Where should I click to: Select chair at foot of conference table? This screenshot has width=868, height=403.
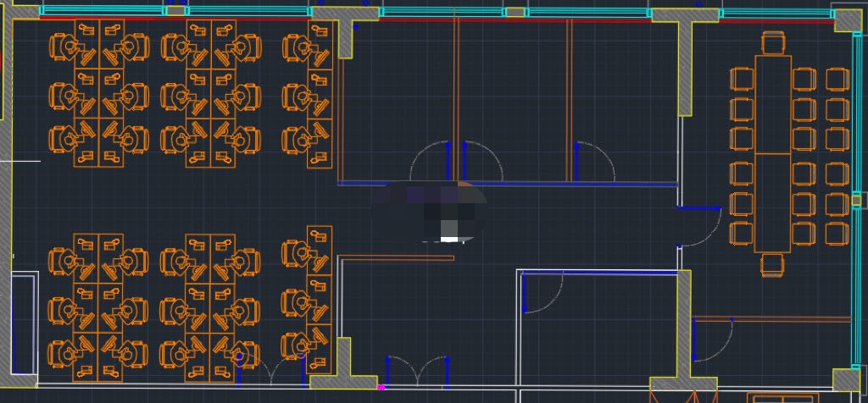(x=772, y=265)
